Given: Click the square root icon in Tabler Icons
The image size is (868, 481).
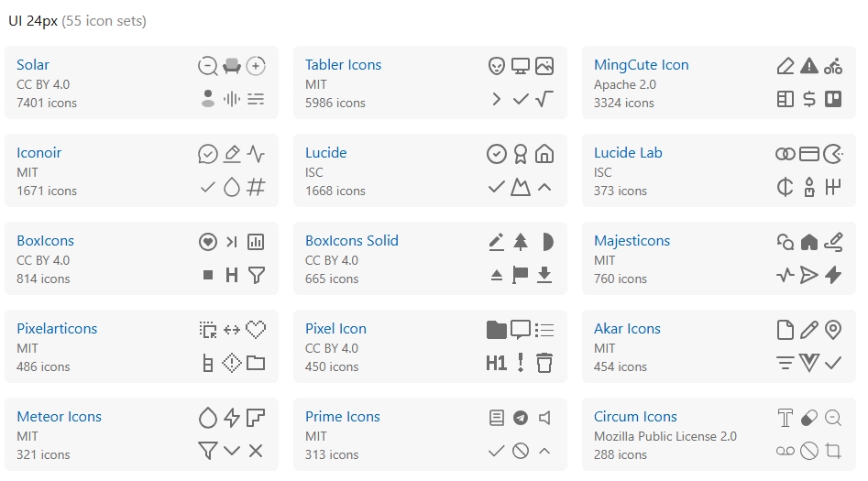Looking at the screenshot, I should tap(544, 99).
